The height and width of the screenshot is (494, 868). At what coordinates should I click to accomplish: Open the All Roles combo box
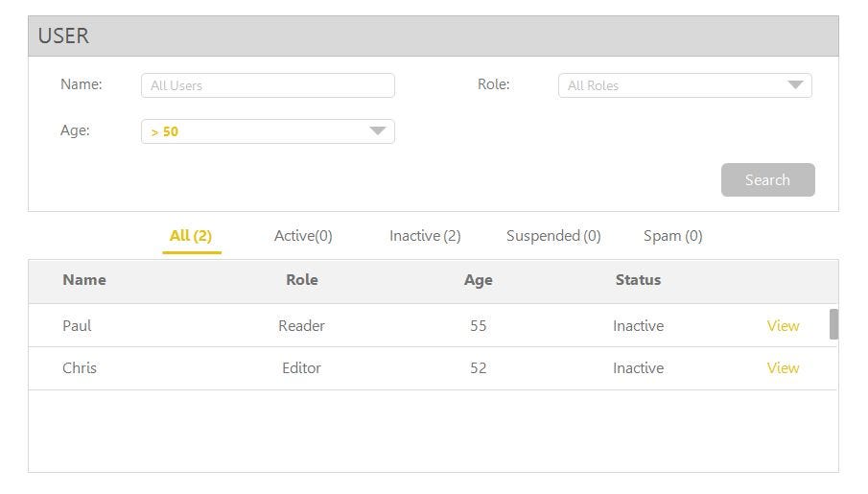pyautogui.click(x=685, y=85)
